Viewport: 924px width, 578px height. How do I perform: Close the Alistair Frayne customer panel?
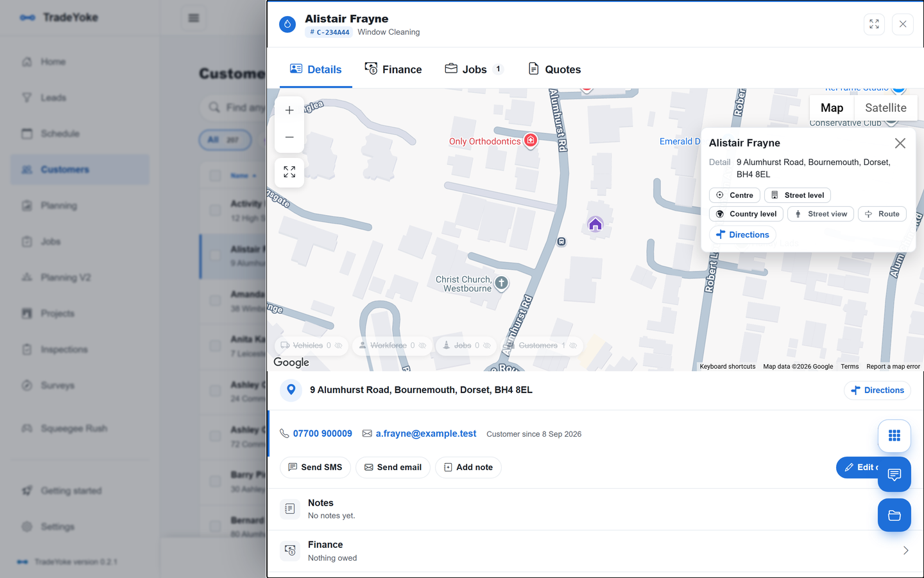(903, 24)
